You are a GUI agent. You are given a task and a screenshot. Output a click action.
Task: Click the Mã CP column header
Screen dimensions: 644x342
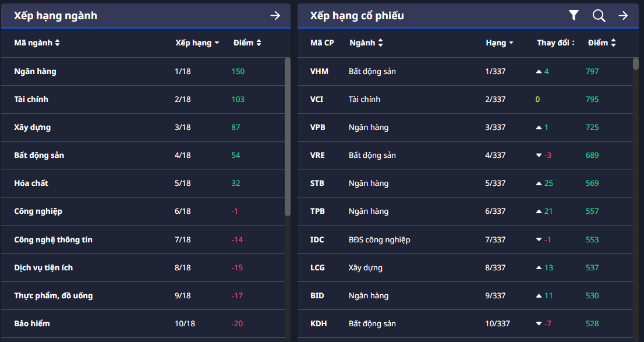point(322,43)
